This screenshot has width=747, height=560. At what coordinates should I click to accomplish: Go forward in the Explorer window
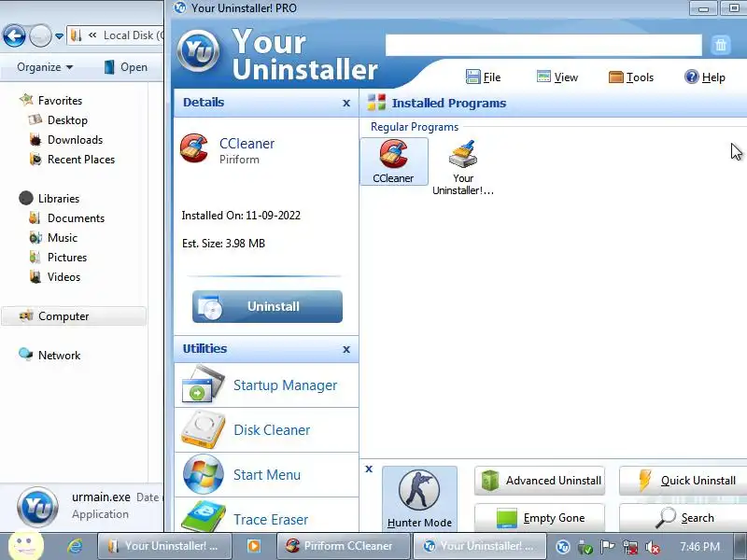point(40,35)
